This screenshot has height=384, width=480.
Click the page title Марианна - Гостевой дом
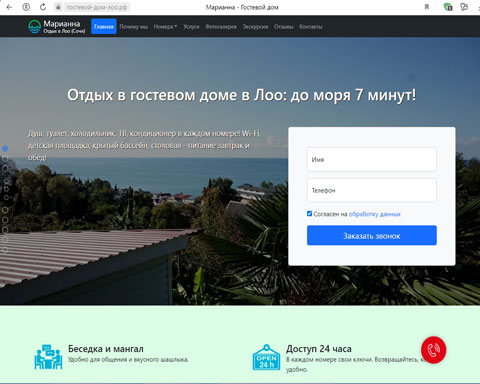click(x=242, y=7)
